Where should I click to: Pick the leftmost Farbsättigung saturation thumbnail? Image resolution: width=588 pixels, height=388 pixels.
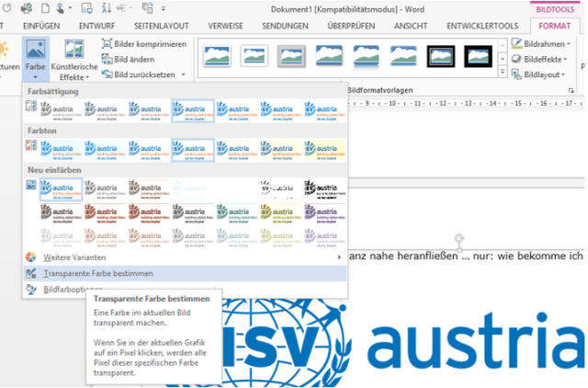point(61,109)
